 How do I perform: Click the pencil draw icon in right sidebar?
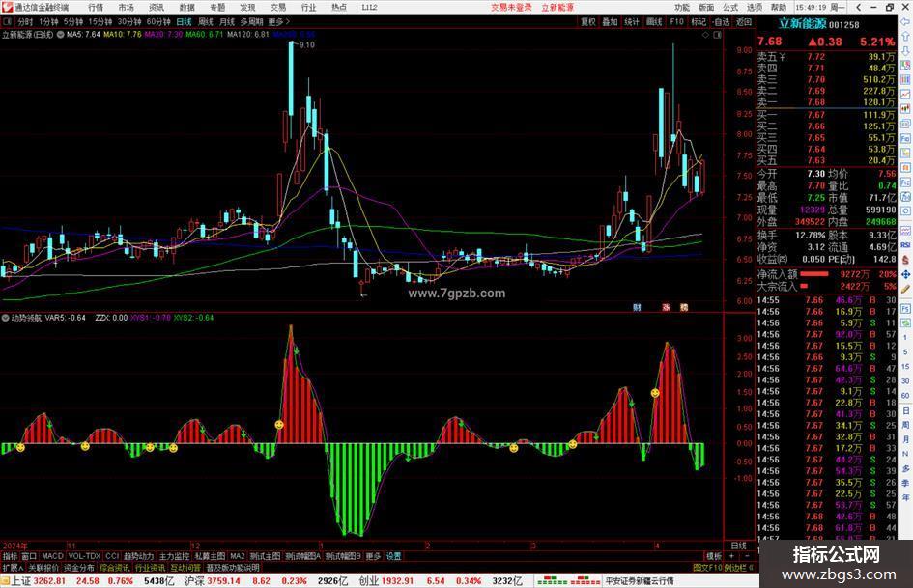pyautogui.click(x=905, y=289)
